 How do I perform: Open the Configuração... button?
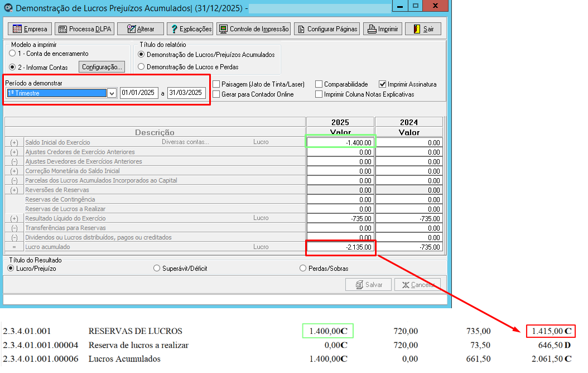pyautogui.click(x=102, y=67)
